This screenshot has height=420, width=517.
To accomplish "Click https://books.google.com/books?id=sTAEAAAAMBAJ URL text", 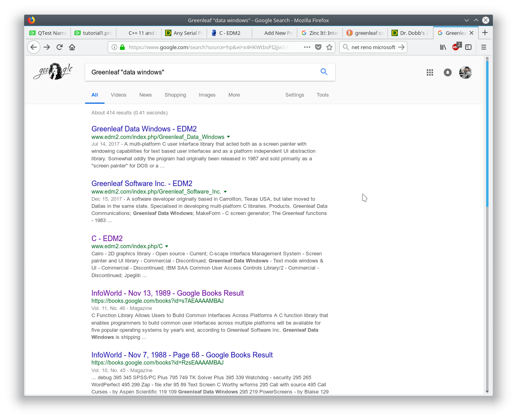I will (x=158, y=301).
